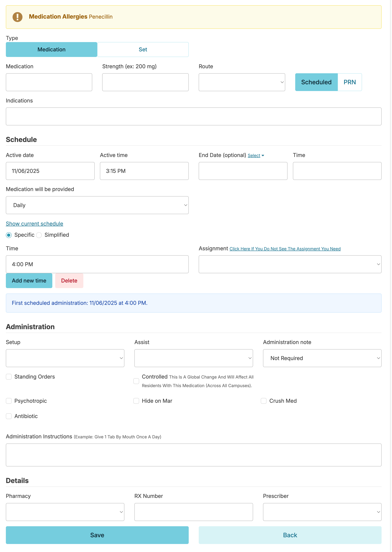Open the Administration note dropdown
This screenshot has height=552, width=392.
click(322, 358)
